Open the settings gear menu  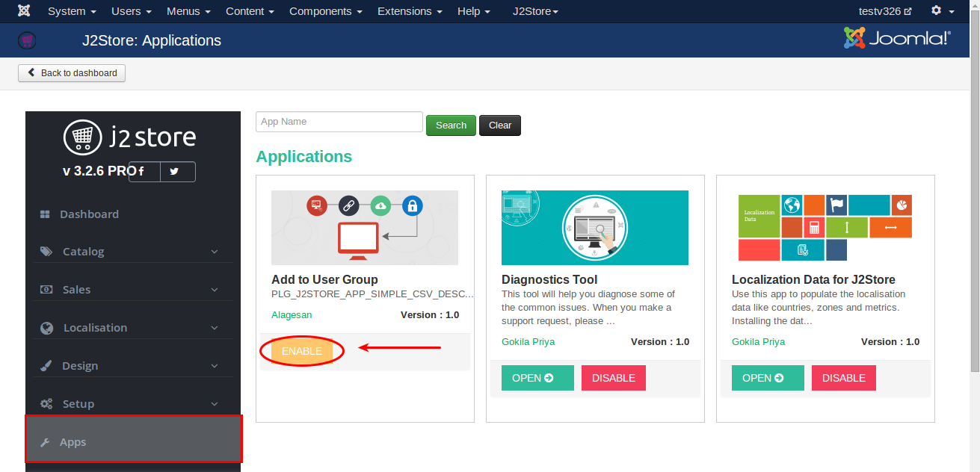click(x=942, y=11)
